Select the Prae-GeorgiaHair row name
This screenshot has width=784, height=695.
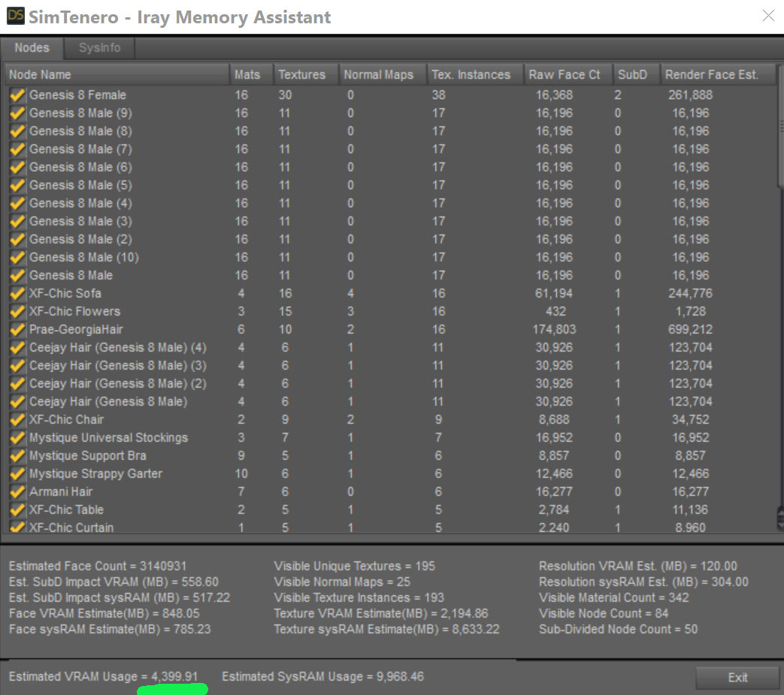pos(76,329)
